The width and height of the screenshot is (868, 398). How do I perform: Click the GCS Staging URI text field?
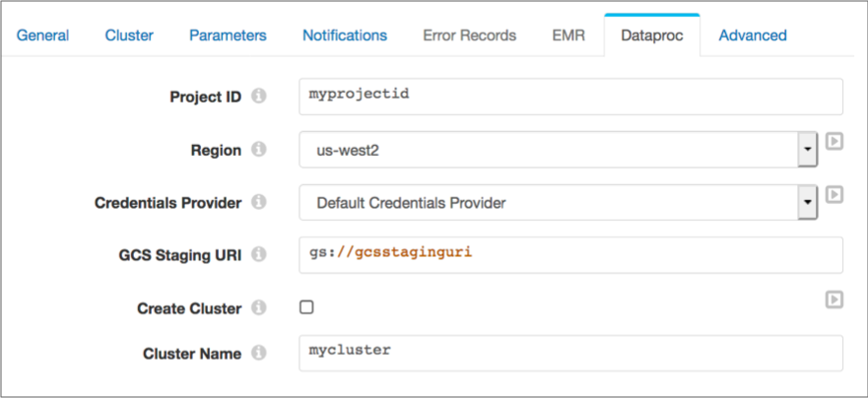point(570,255)
